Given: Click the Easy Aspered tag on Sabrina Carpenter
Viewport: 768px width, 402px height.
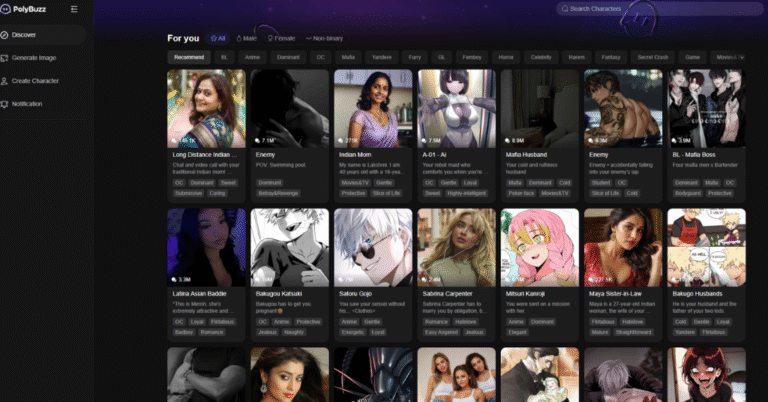Looking at the screenshot, I should [441, 332].
